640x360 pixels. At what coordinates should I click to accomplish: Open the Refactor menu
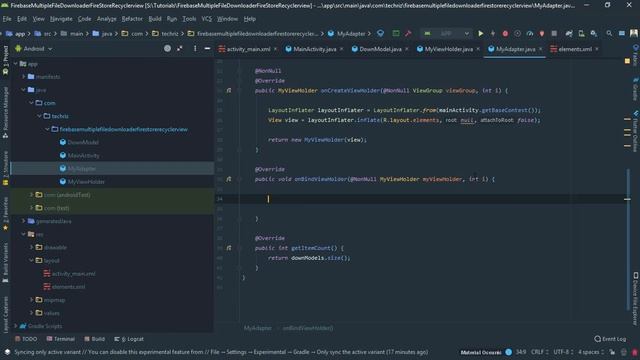click(132, 19)
